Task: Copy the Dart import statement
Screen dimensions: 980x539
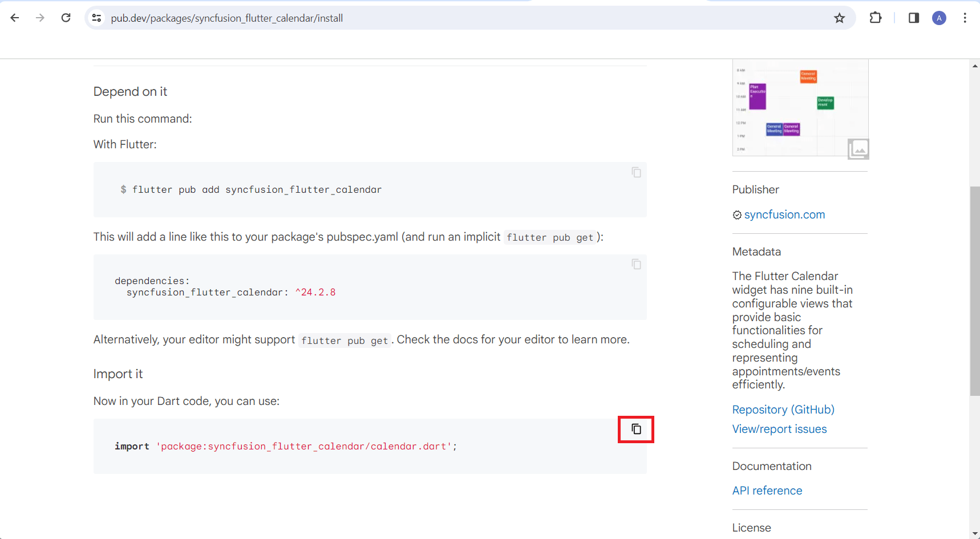Action: tap(636, 429)
